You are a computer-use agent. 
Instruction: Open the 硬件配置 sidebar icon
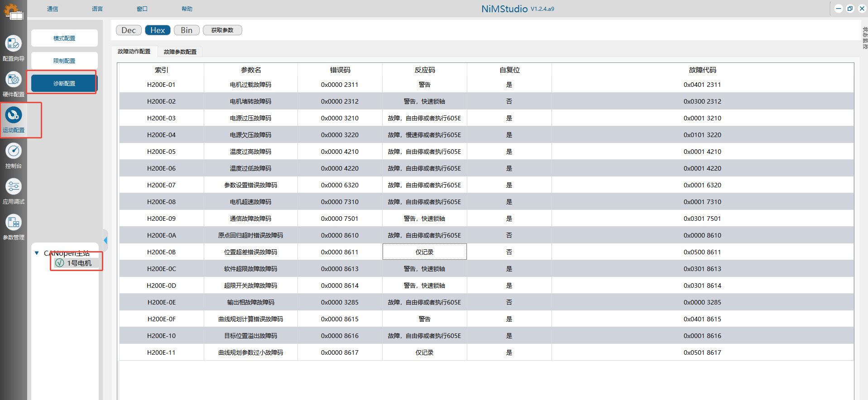tap(14, 80)
